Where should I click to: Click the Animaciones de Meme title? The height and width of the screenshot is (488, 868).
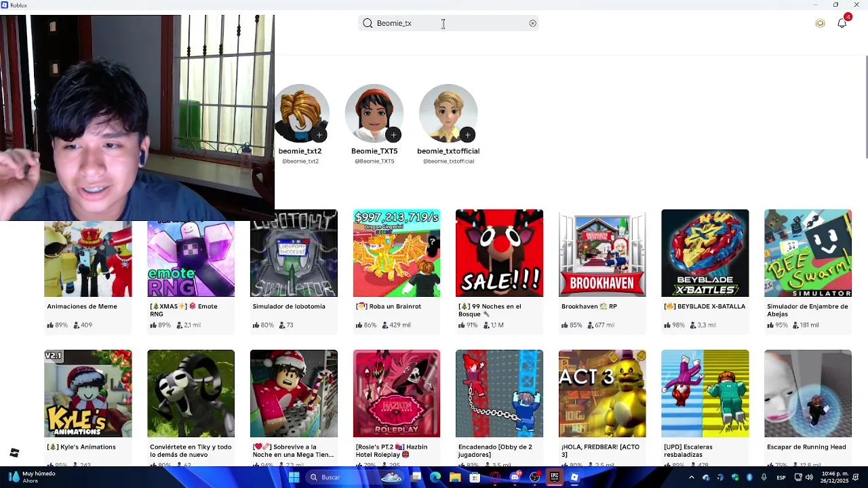pyautogui.click(x=82, y=306)
